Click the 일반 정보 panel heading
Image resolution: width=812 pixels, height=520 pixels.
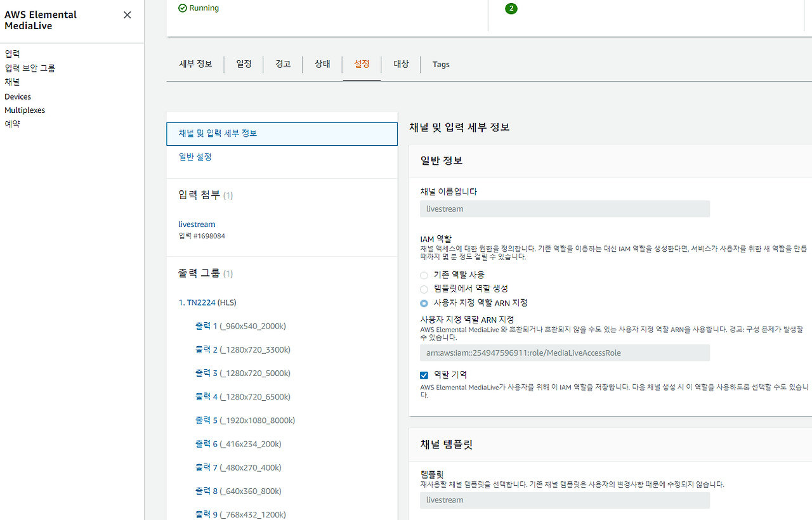pos(442,160)
